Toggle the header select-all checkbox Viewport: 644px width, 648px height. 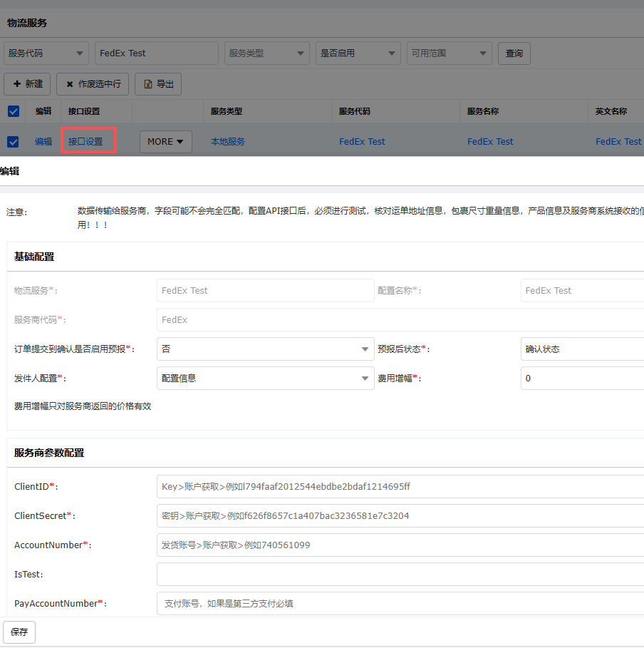(13, 111)
